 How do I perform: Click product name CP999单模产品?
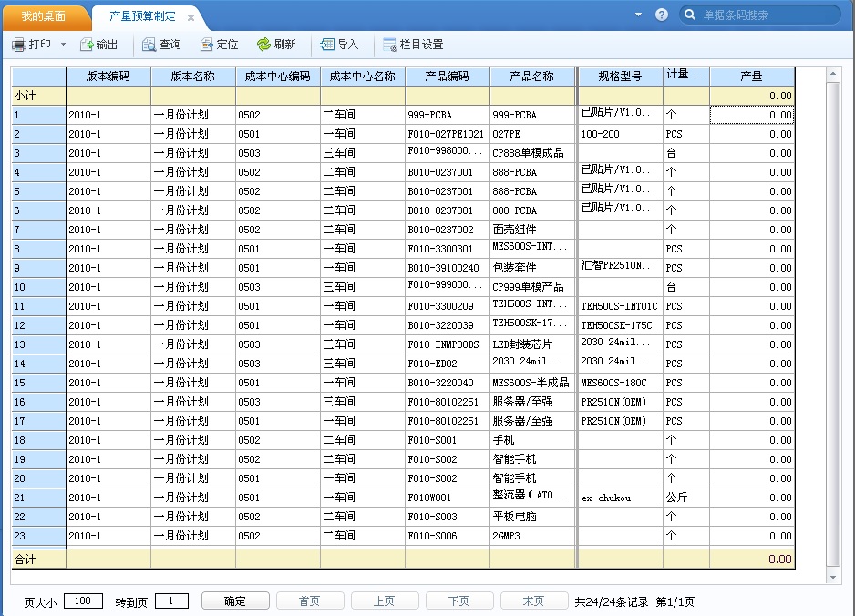528,287
